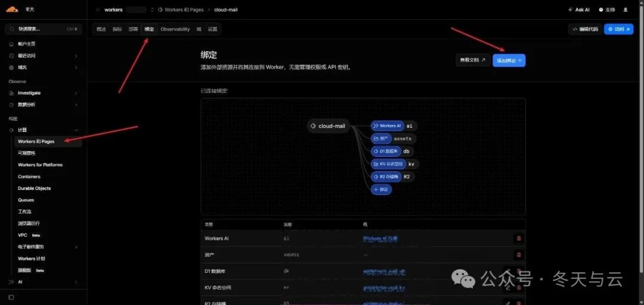The height and width of the screenshot is (305, 644).
Task: Click the 支持 support button
Action: pos(607,10)
